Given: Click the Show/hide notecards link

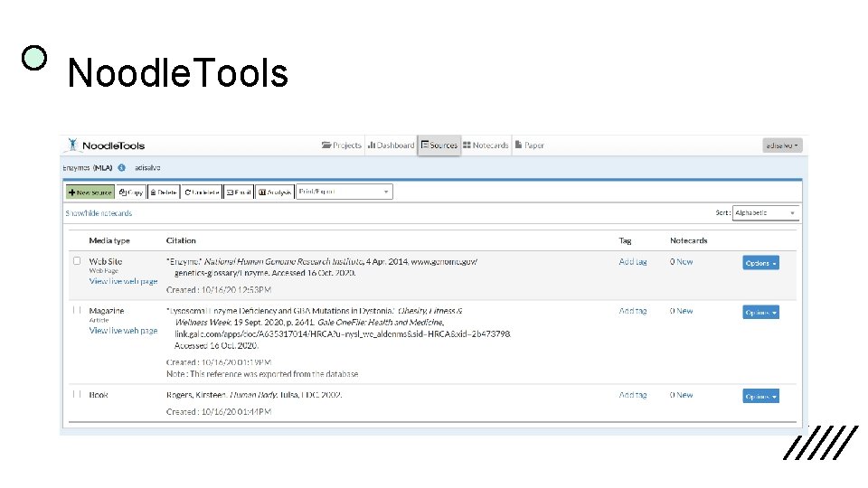Looking at the screenshot, I should [99, 213].
